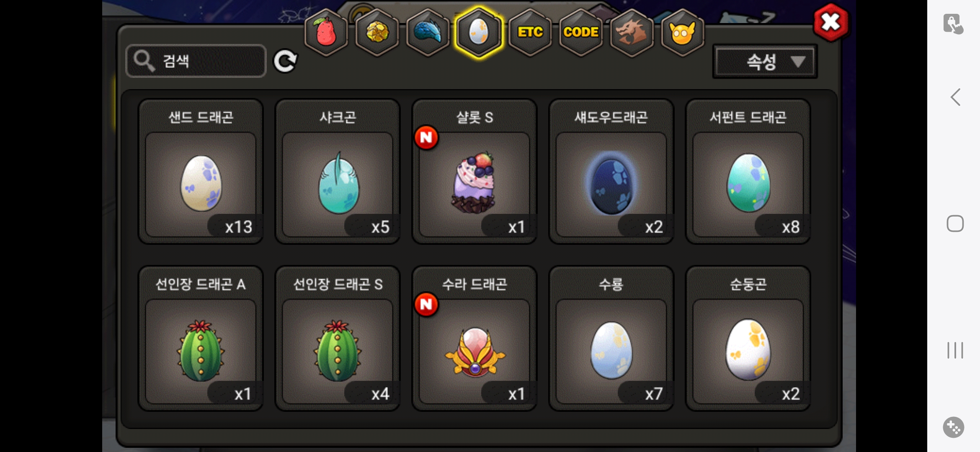Switch to the ETC tab
The image size is (980, 452).
[530, 33]
